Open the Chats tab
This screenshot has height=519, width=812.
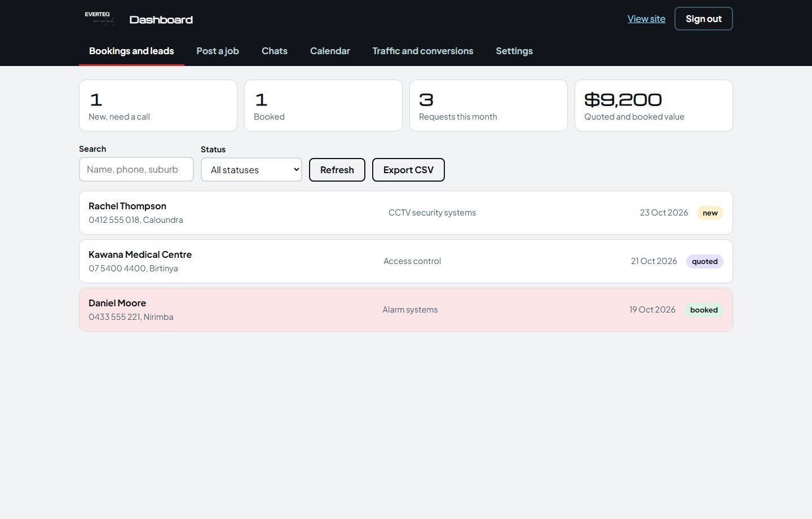275,51
